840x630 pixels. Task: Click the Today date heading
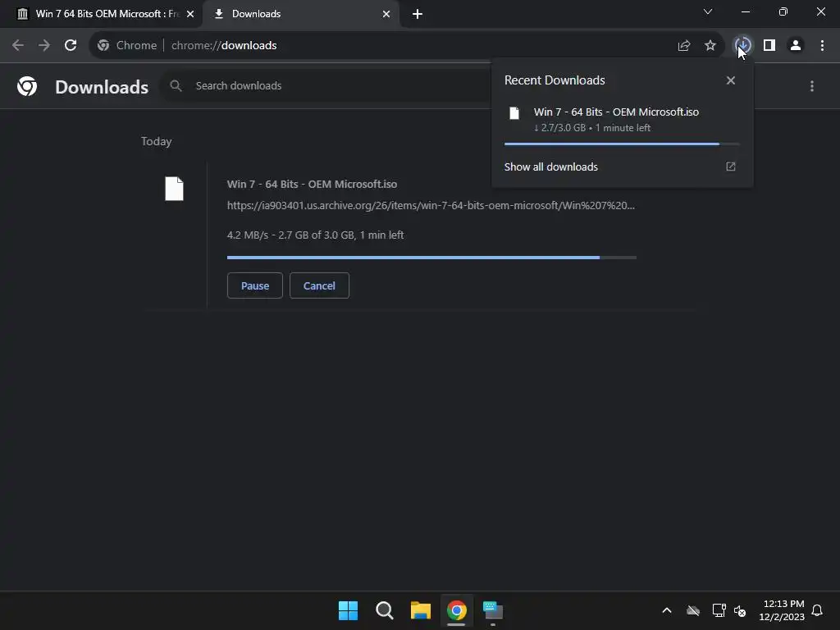click(157, 141)
